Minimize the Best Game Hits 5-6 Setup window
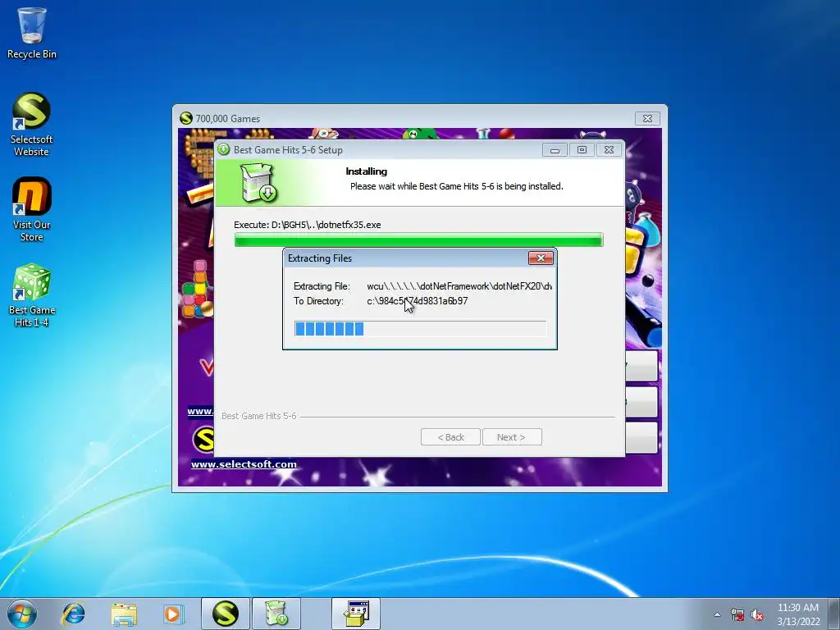 pyautogui.click(x=555, y=150)
